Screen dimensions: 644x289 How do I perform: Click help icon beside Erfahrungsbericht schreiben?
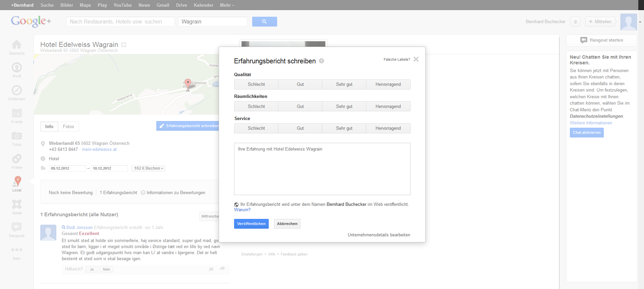click(321, 61)
